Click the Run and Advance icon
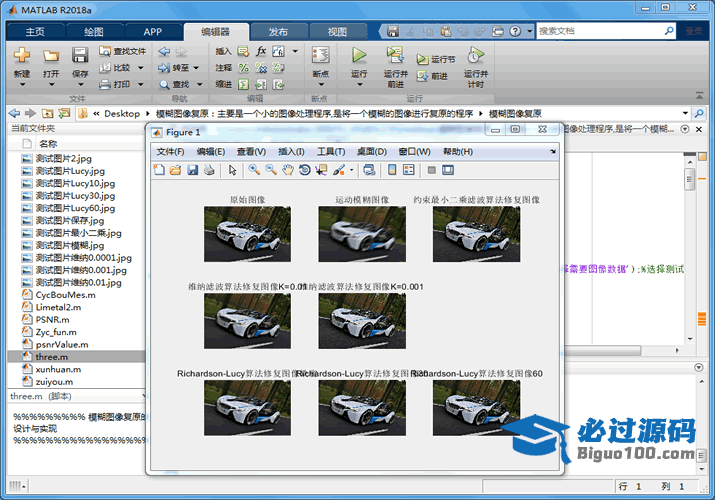The height and width of the screenshot is (500, 715). 395,55
